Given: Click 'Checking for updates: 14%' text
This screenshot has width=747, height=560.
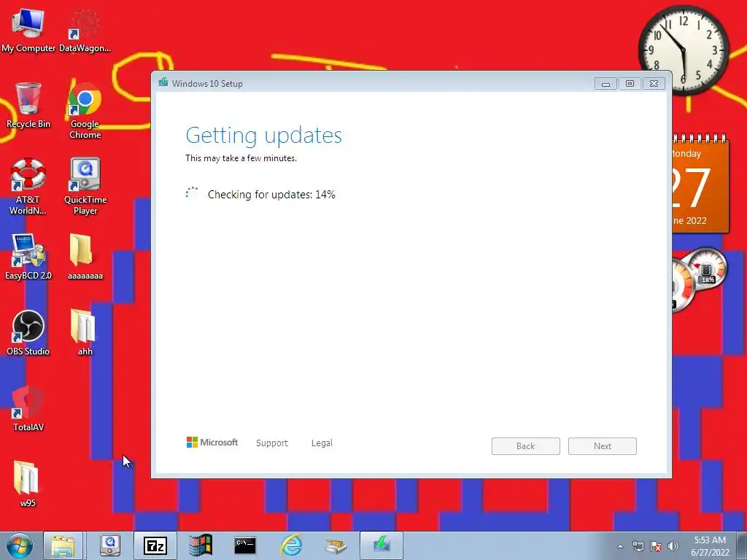Looking at the screenshot, I should [x=271, y=194].
